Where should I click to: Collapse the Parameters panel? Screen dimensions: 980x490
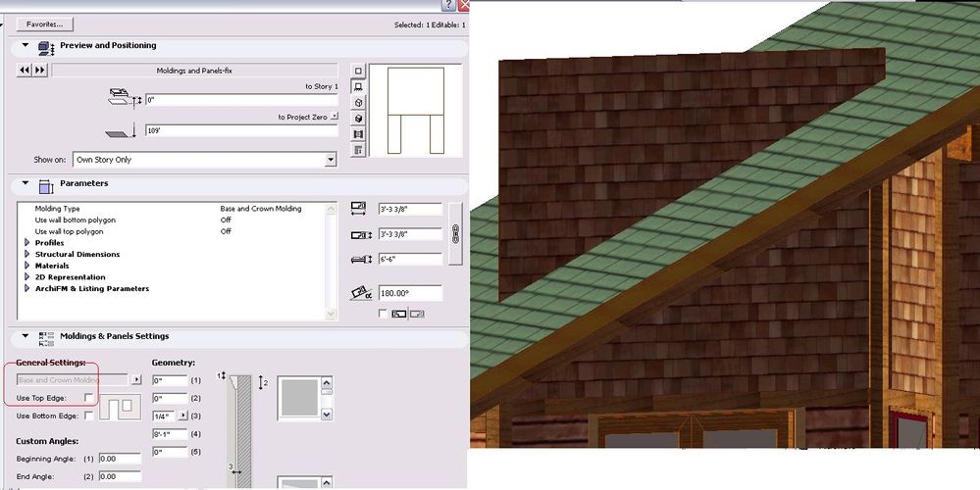coord(25,183)
